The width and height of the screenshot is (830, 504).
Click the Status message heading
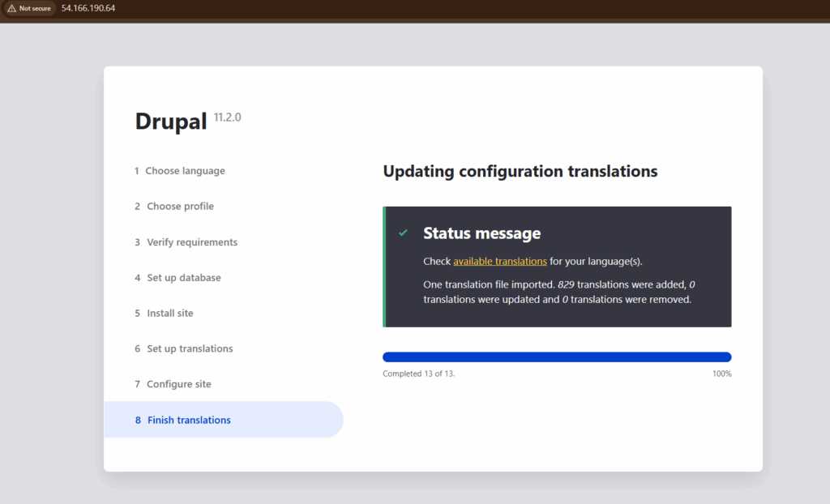481,233
